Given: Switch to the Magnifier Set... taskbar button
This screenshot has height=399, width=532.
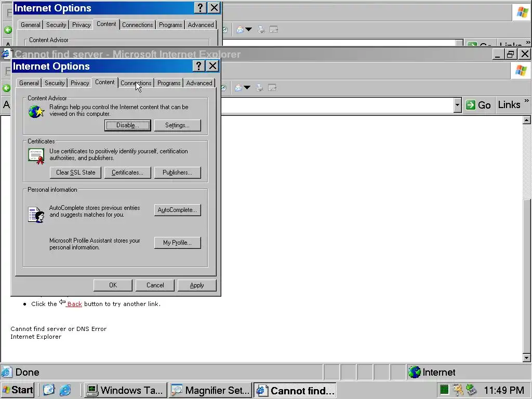Looking at the screenshot, I should (x=210, y=390).
